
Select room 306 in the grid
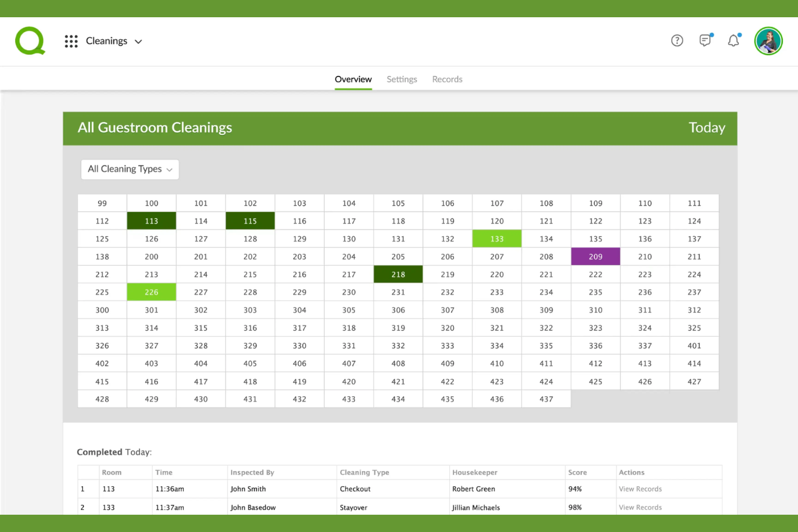tap(398, 310)
